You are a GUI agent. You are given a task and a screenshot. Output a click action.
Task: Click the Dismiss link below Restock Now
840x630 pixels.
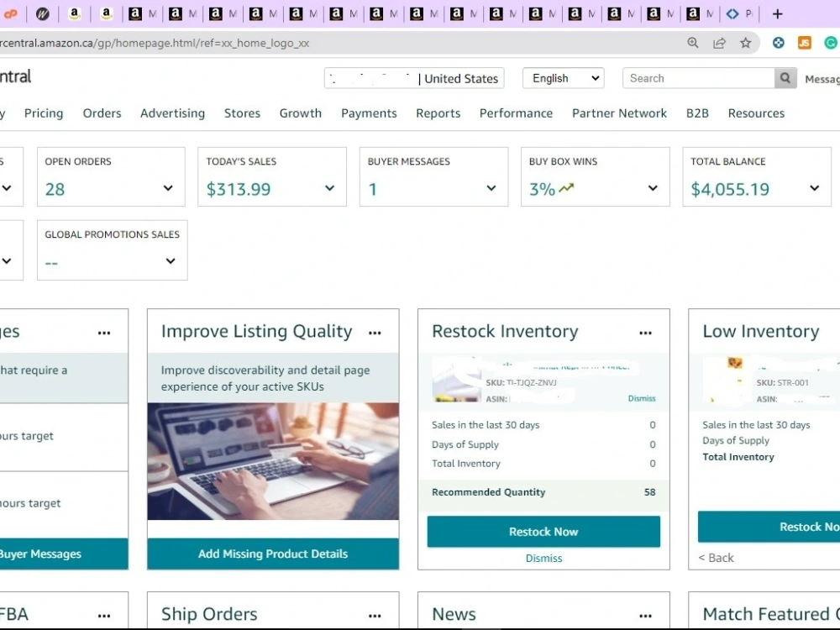[543, 559]
